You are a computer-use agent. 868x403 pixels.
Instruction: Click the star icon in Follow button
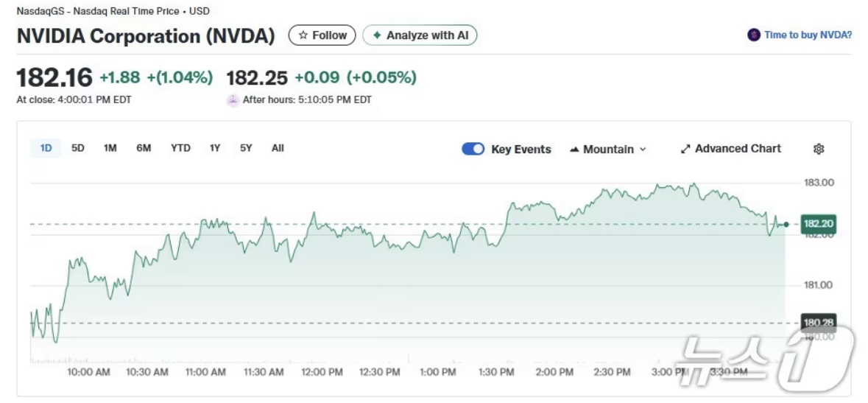[303, 35]
